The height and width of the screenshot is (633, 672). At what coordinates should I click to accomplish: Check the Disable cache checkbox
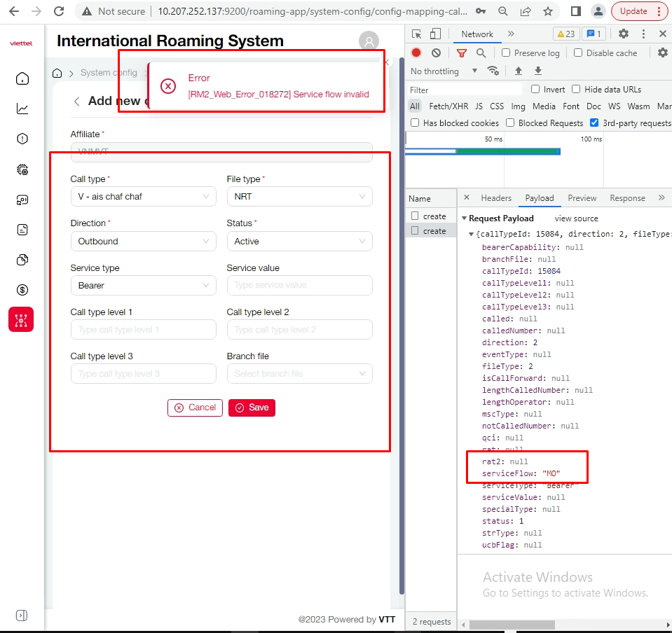(x=578, y=53)
